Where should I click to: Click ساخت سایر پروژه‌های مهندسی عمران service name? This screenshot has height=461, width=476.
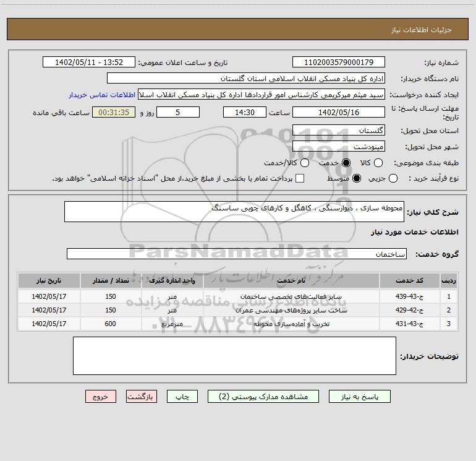pyautogui.click(x=291, y=310)
